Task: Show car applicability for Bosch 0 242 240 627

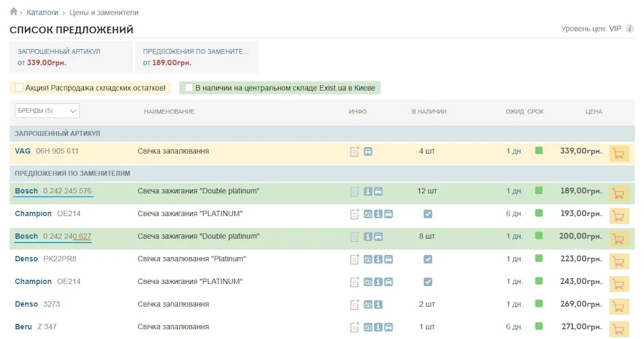Action: 378,236
